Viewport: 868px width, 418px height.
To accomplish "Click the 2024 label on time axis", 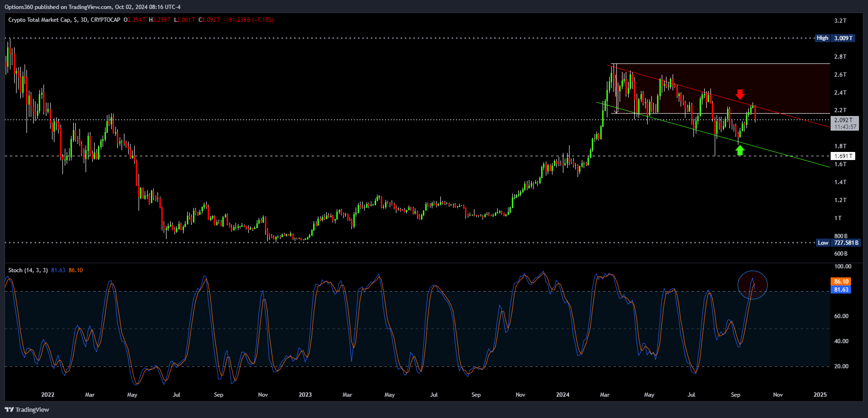I will click(562, 395).
